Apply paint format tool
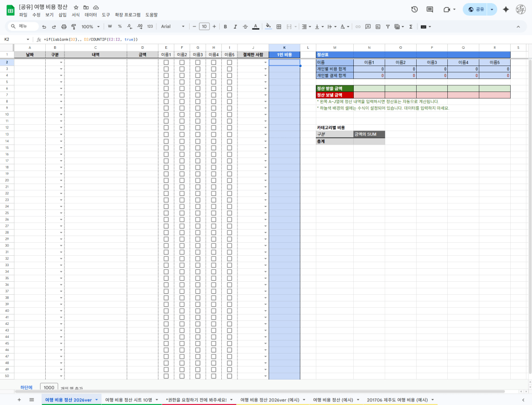 (x=73, y=27)
